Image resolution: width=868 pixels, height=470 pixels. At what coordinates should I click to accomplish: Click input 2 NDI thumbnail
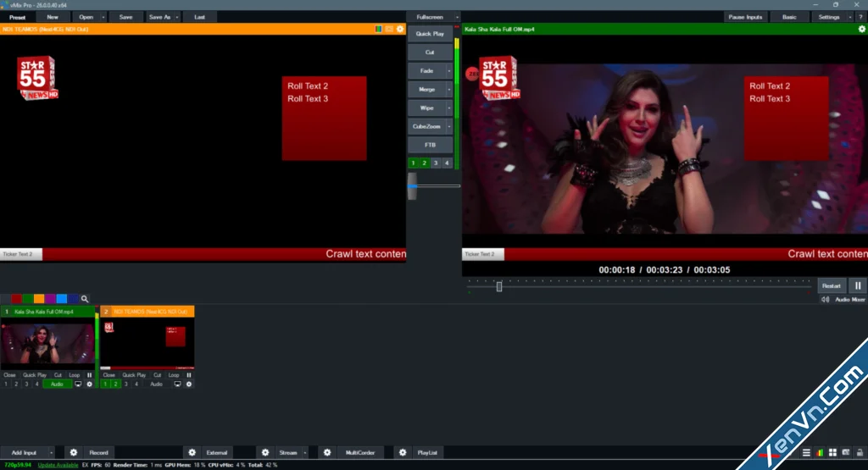(147, 343)
